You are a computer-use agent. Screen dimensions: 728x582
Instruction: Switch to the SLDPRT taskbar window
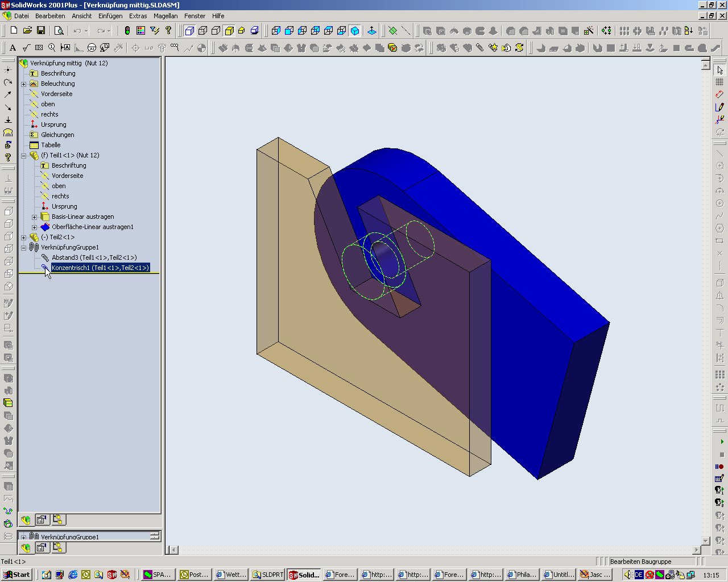click(267, 575)
